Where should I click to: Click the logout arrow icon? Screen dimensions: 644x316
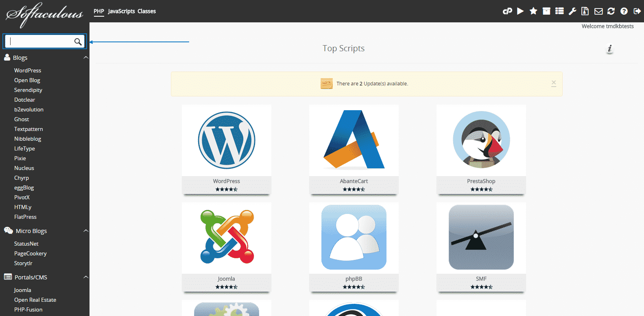637,11
